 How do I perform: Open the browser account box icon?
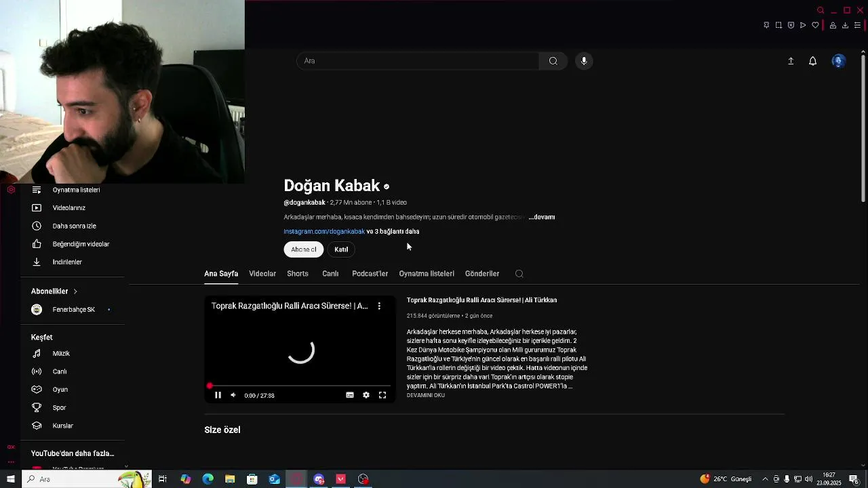833,25
